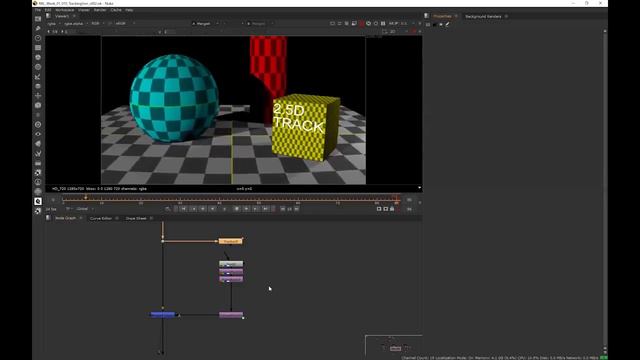Open the rgba channel set dropdown
640x360 pixels.
click(x=53, y=24)
